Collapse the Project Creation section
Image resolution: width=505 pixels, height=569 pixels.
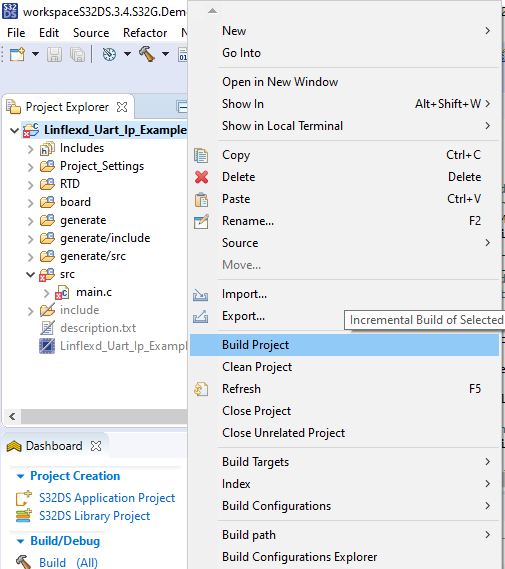pos(20,476)
